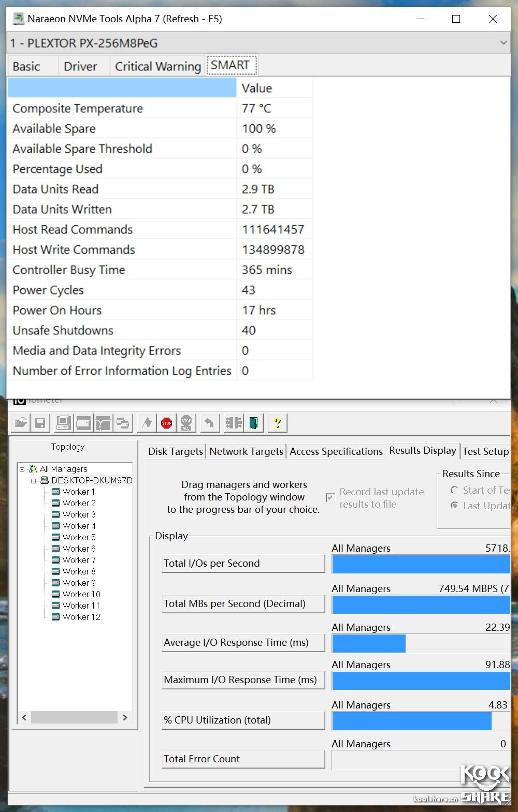Click the disconnect workers icon
Image resolution: width=518 pixels, height=812 pixels.
tap(234, 423)
